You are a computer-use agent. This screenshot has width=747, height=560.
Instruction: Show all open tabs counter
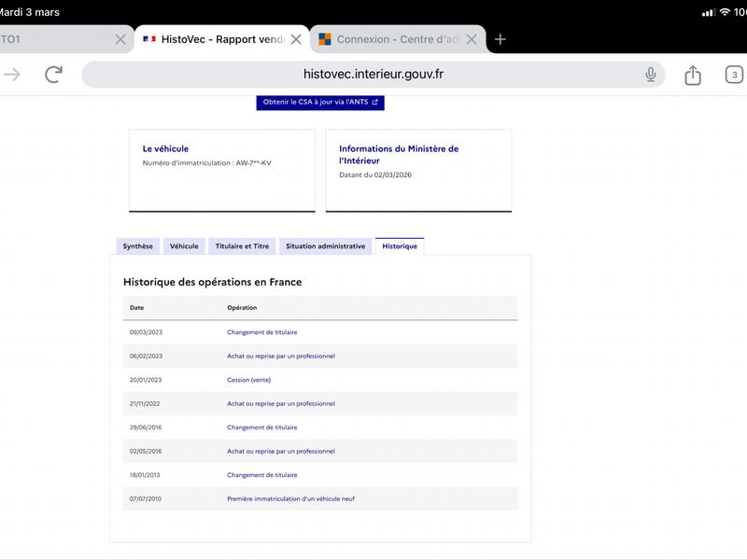(734, 75)
